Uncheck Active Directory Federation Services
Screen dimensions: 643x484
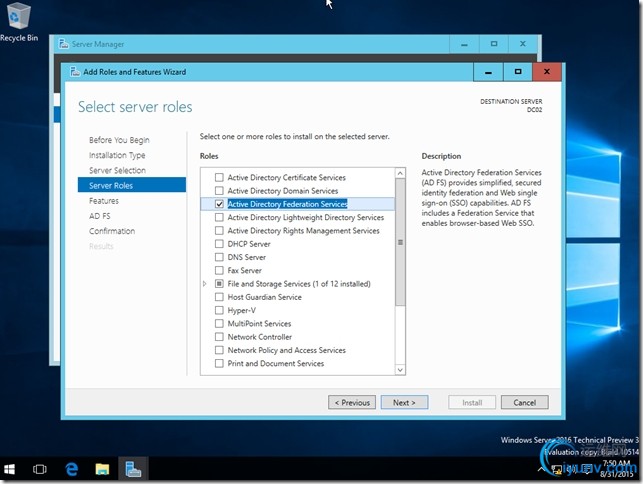tap(219, 204)
